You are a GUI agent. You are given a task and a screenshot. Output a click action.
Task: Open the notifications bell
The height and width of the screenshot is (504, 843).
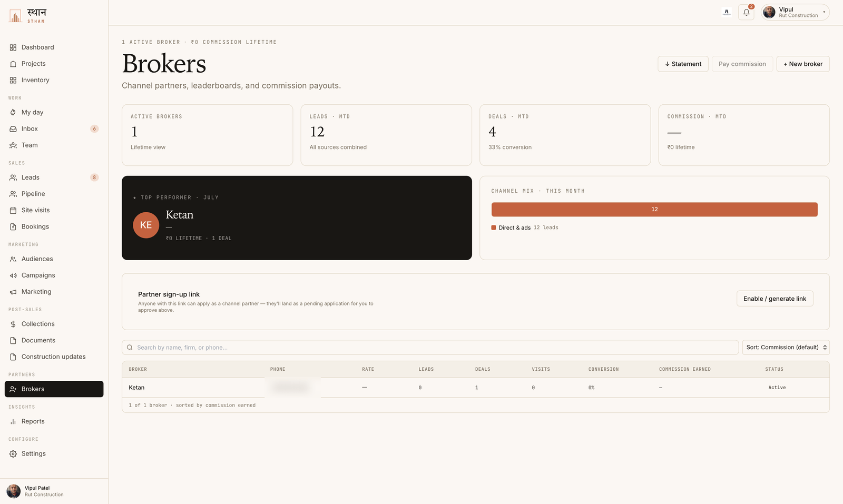[746, 12]
